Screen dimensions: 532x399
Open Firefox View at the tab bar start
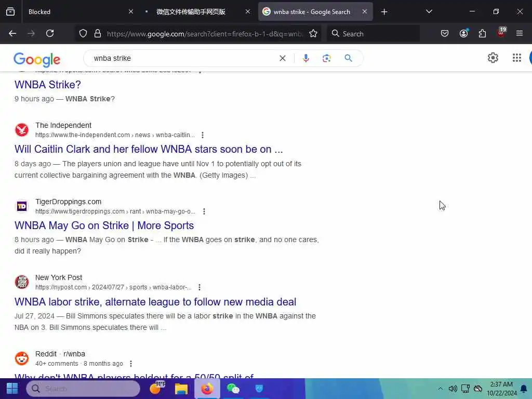tap(10, 11)
